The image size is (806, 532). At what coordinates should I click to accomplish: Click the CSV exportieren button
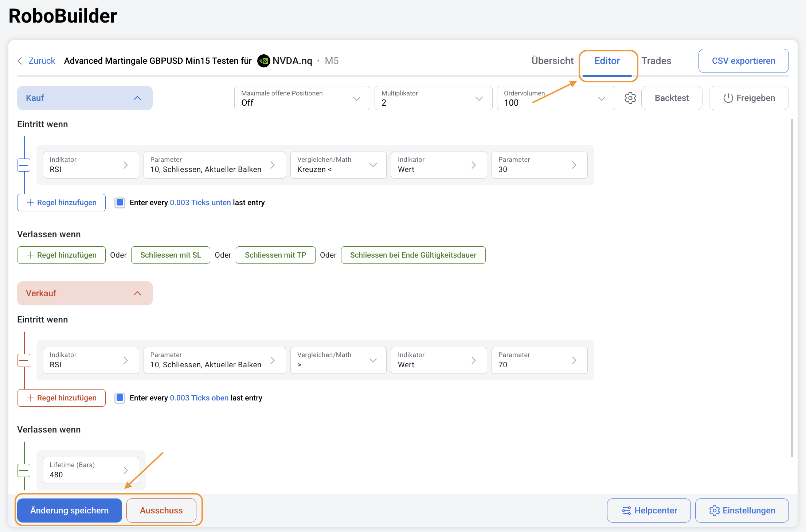click(x=743, y=61)
